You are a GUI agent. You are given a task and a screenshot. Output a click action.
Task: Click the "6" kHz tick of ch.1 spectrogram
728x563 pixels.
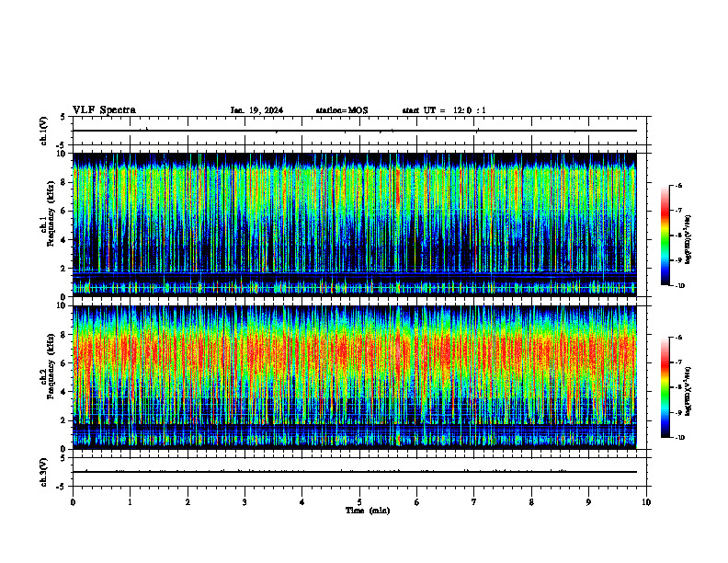click(x=63, y=212)
